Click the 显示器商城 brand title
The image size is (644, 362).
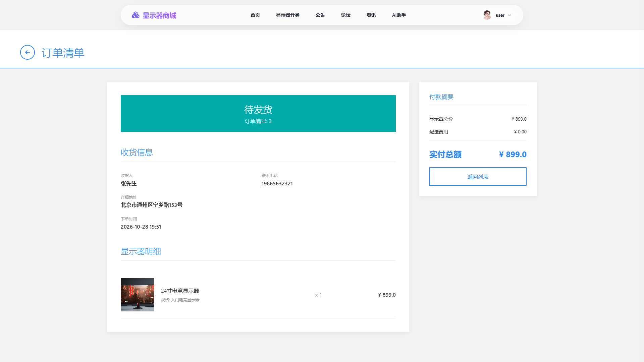[159, 15]
